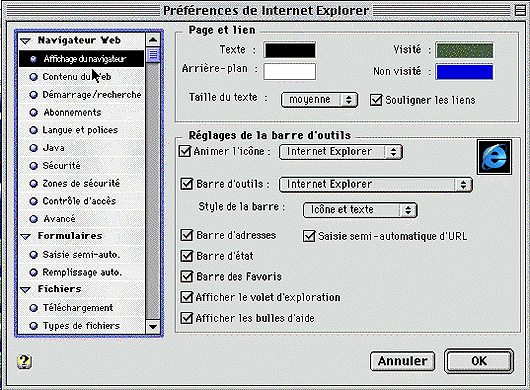Screen dimensions: 530x390
Task: Click the Visité link color swatch
Action: coord(464,50)
